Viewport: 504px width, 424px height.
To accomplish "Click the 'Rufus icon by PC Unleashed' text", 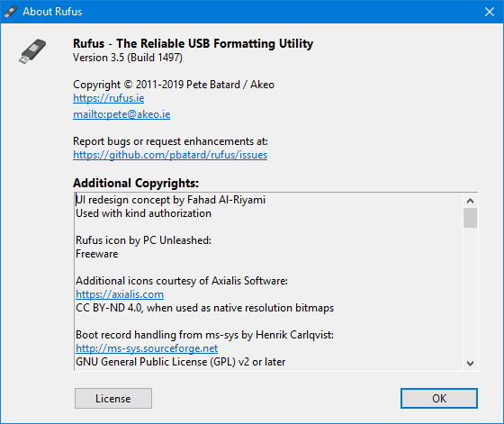I will click(143, 240).
